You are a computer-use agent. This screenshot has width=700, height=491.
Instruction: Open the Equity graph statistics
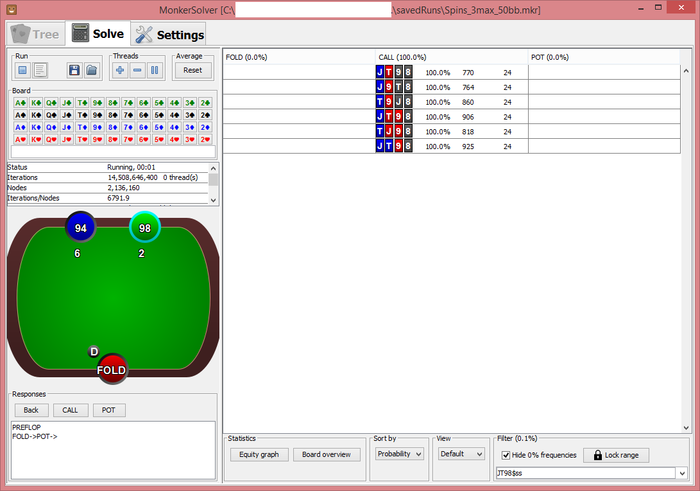[x=259, y=454]
